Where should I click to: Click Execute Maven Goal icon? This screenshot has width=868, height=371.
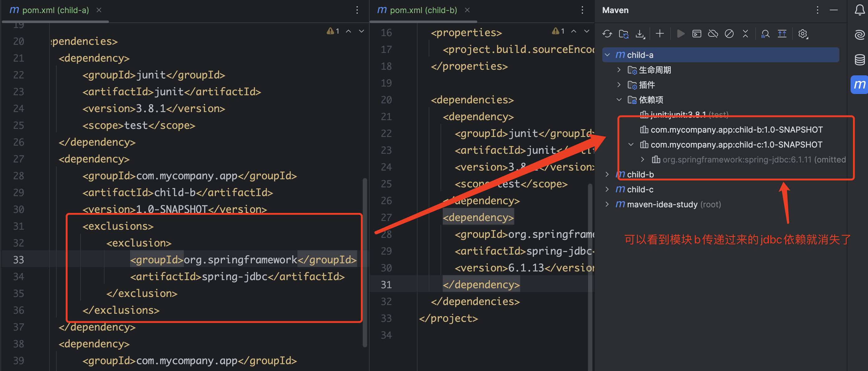[x=697, y=34]
